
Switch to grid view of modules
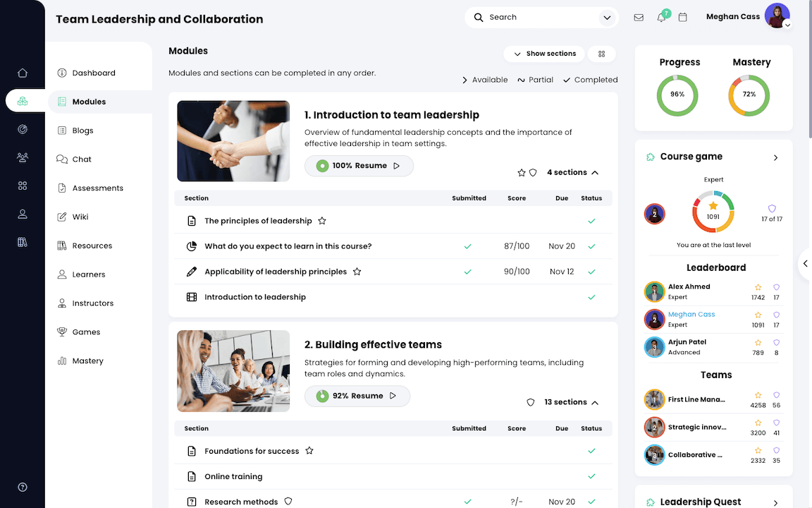pos(601,54)
